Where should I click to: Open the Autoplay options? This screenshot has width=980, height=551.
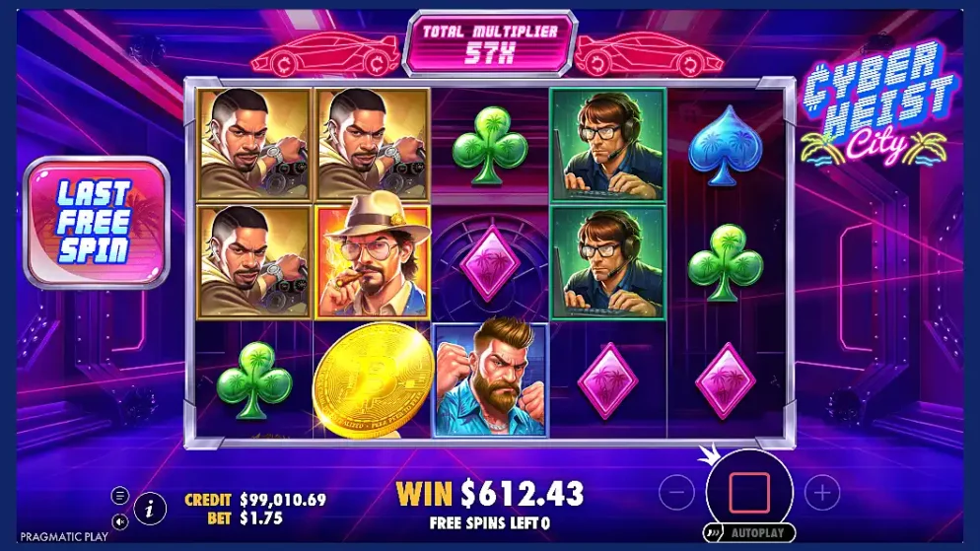tap(757, 533)
